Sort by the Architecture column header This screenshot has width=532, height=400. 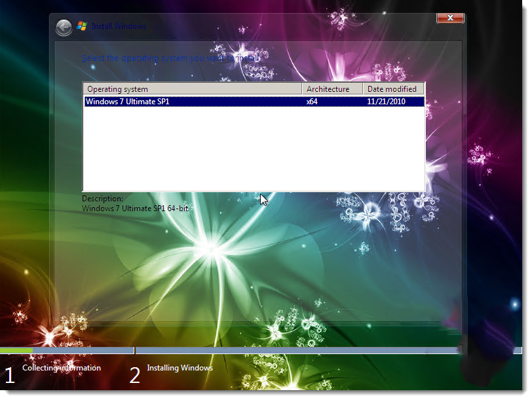click(x=333, y=89)
